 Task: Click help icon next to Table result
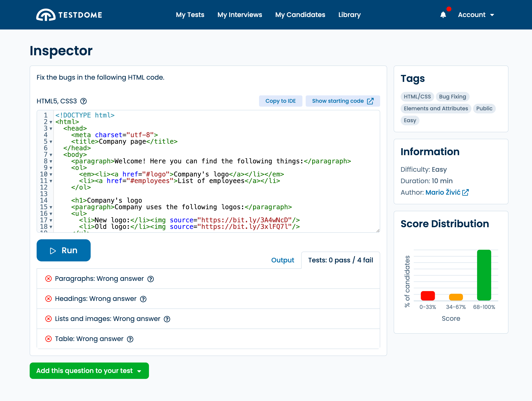pyautogui.click(x=130, y=339)
